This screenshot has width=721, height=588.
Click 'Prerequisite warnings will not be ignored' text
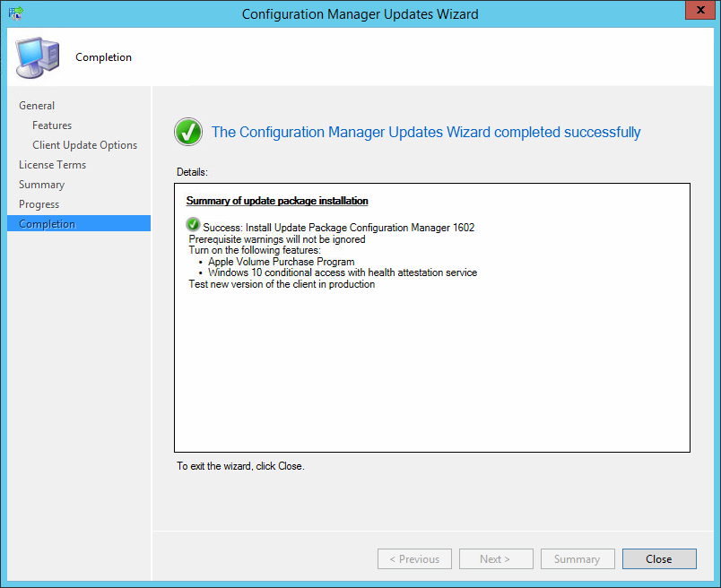click(277, 239)
